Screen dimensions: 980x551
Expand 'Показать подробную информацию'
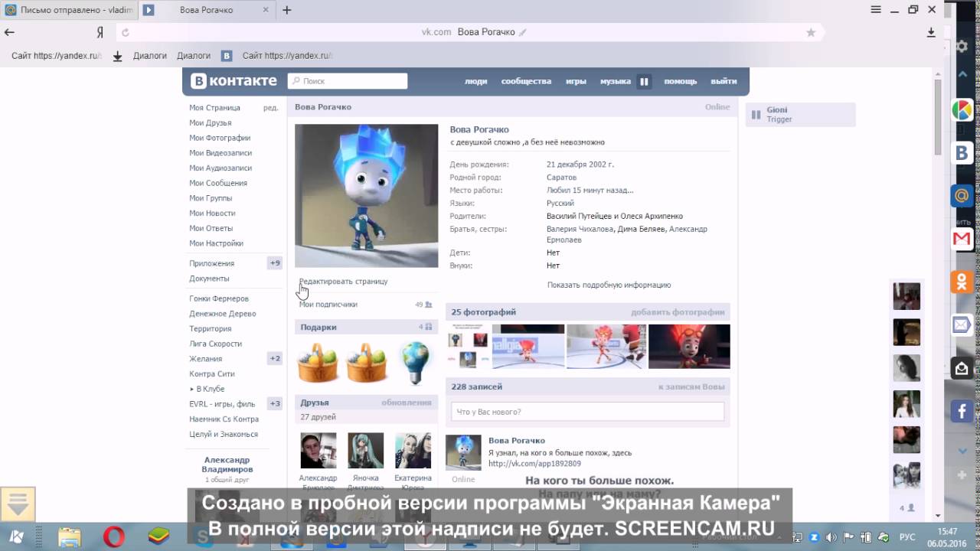[609, 285]
